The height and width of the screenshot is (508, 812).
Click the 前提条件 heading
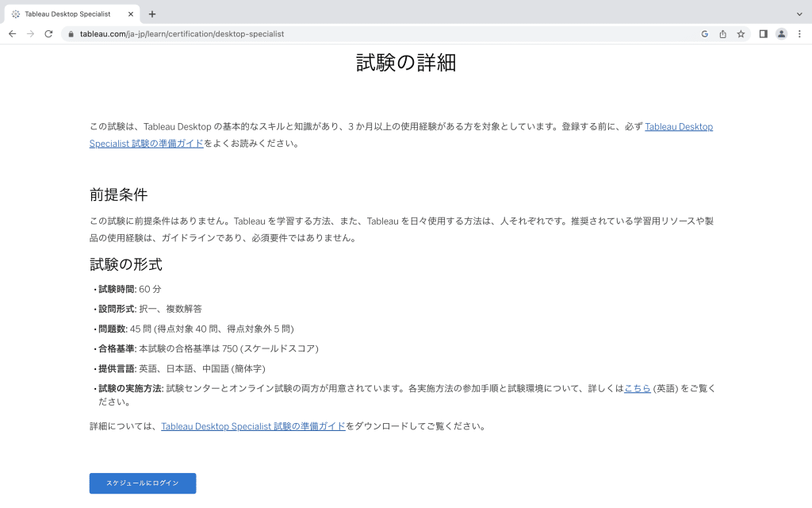point(119,195)
